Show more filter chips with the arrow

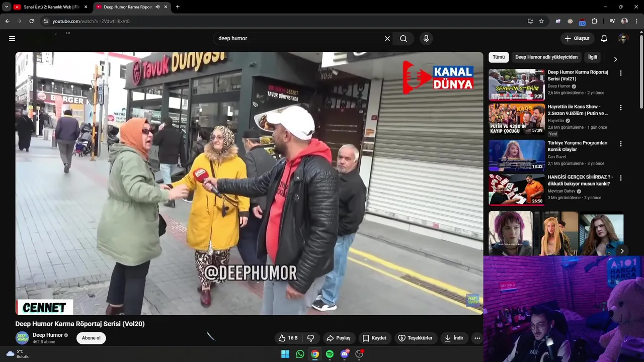[615, 59]
